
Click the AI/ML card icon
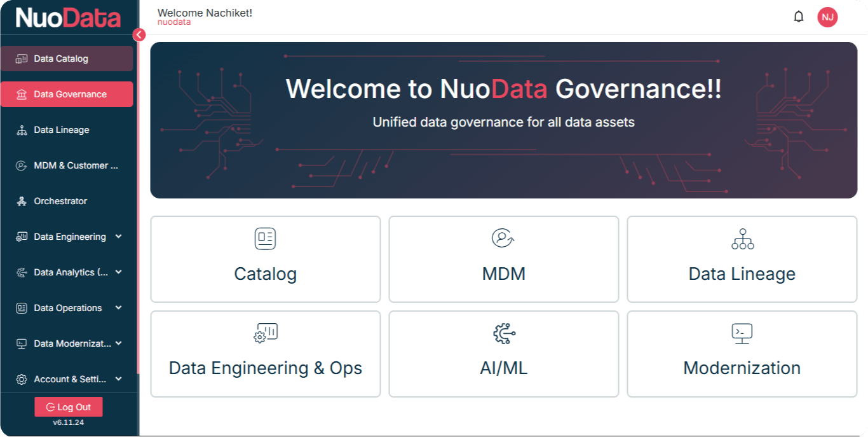(504, 333)
